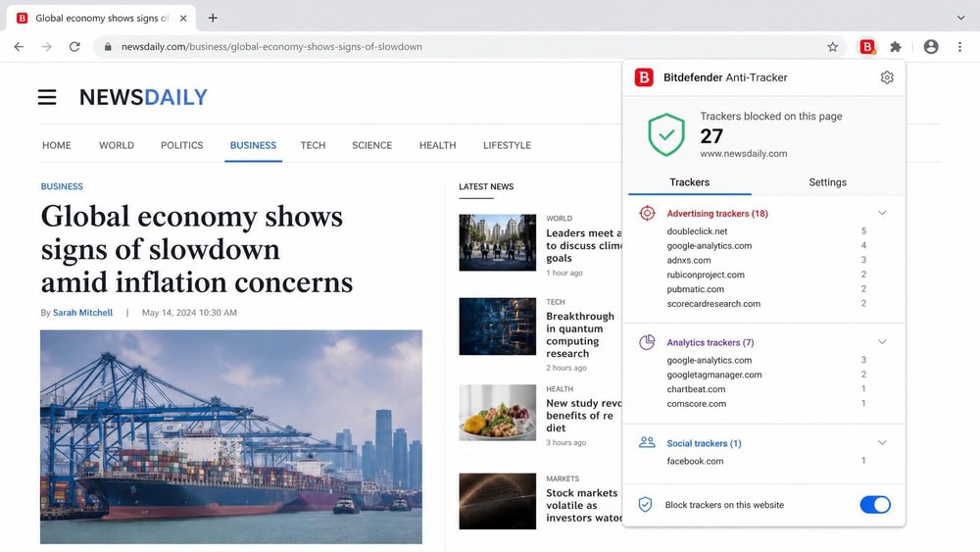Go to the HEALTH section
The width and height of the screenshot is (980, 552).
point(437,145)
